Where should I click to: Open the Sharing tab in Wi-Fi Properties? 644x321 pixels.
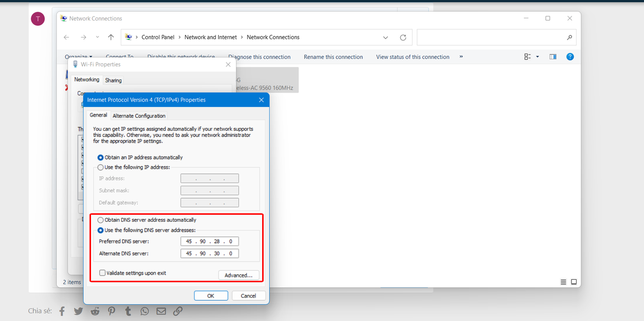coord(113,81)
